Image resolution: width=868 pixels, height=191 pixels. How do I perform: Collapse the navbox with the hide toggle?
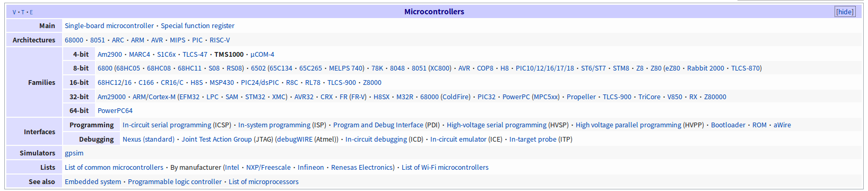(x=845, y=12)
